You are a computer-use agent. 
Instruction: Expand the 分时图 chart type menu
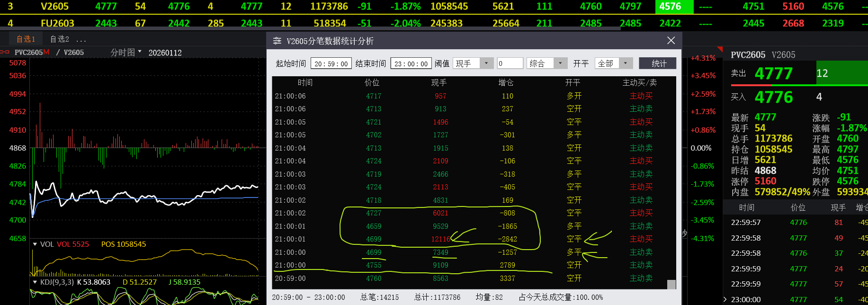click(140, 52)
